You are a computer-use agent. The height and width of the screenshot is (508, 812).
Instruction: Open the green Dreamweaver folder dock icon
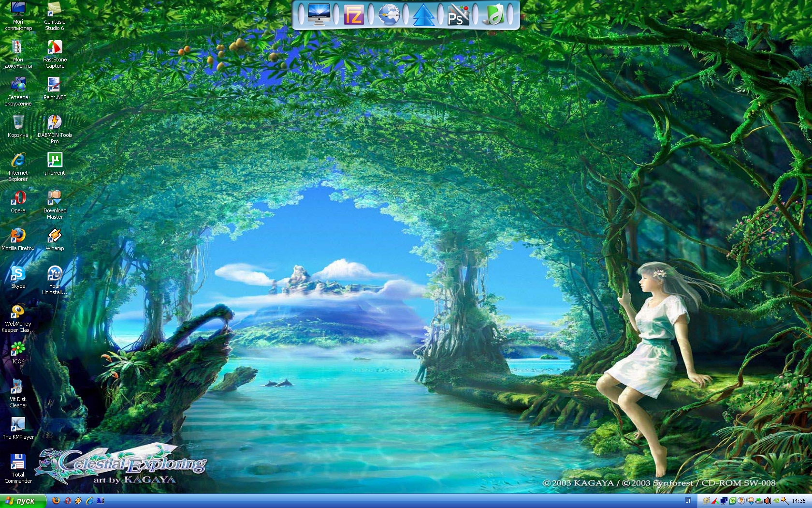coord(493,15)
